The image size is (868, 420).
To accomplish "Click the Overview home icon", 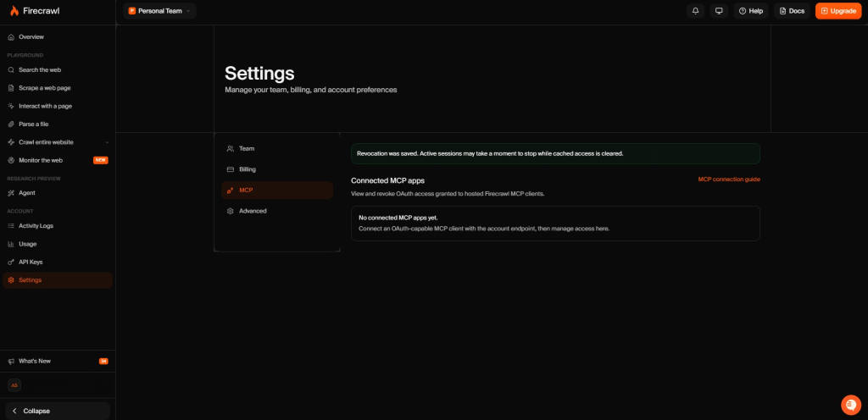I will [11, 37].
